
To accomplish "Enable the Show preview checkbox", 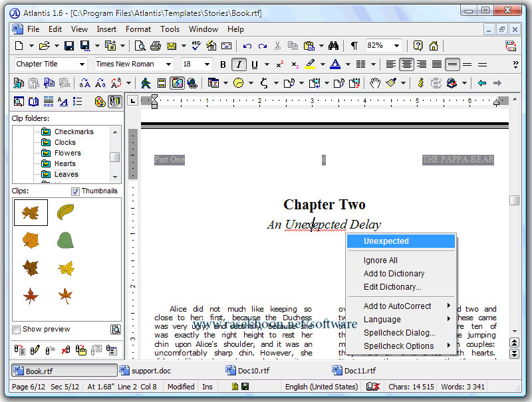I will pyautogui.click(x=16, y=329).
